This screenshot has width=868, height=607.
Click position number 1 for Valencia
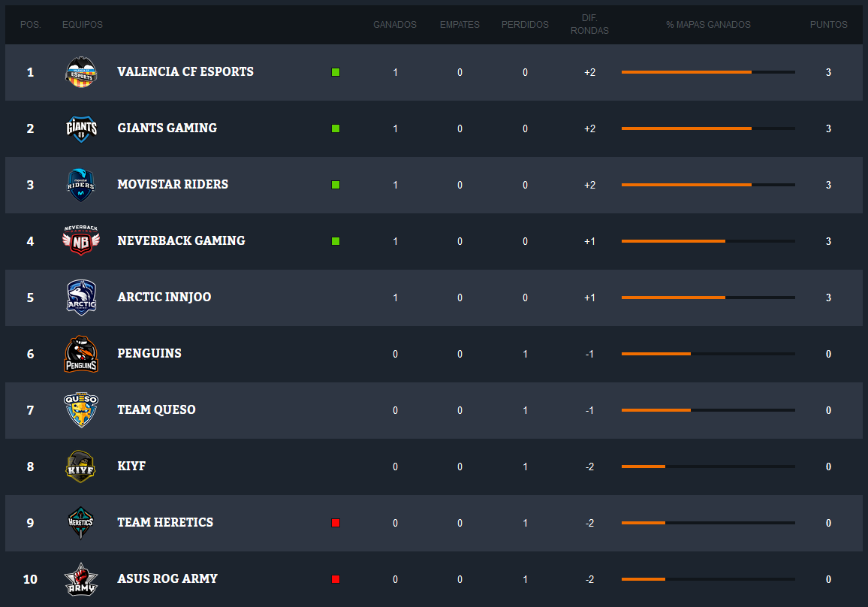[x=31, y=72]
